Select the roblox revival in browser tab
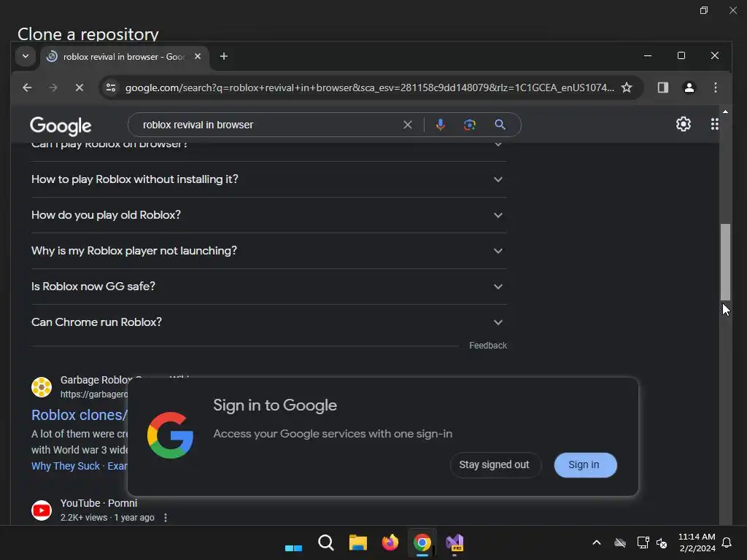 tap(124, 57)
